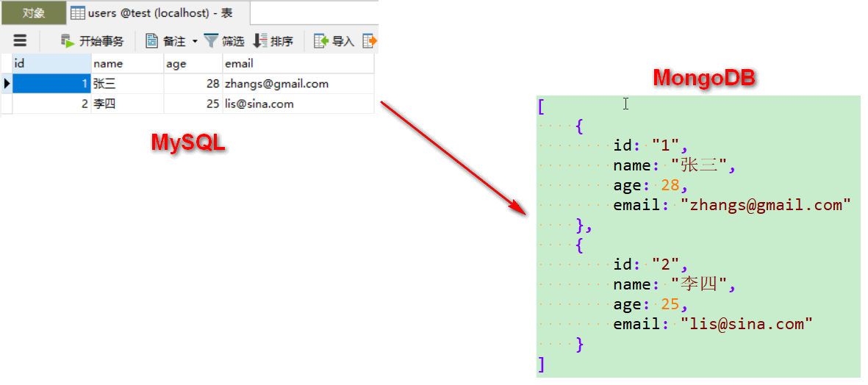Viewport: 868px width, 385px height.
Task: Click the 导入 import icon
Action: (x=322, y=41)
